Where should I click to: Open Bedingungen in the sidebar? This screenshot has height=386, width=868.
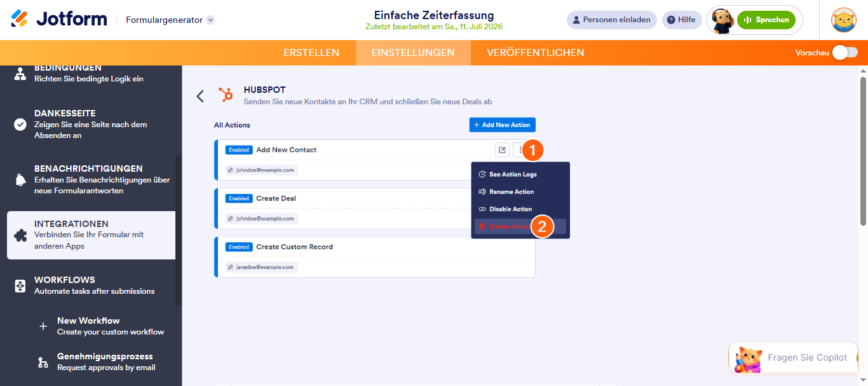pyautogui.click(x=92, y=72)
